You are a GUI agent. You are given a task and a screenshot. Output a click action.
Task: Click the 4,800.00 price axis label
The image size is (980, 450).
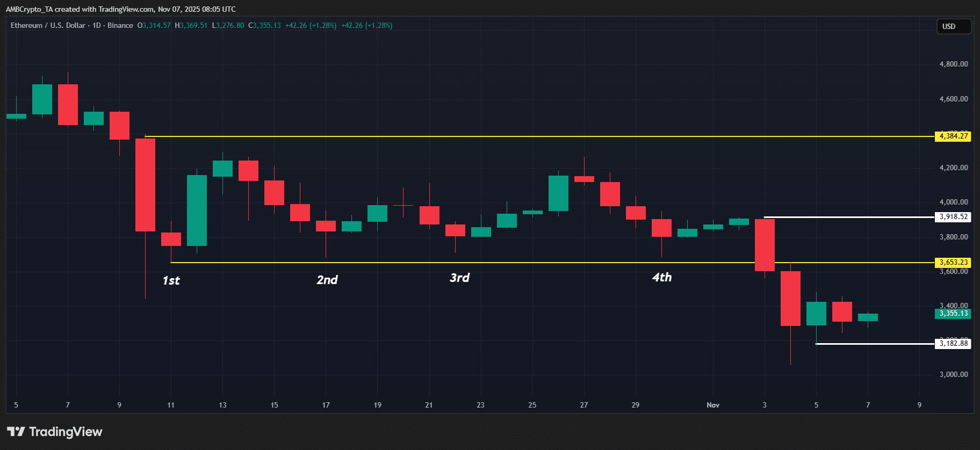[x=953, y=64]
